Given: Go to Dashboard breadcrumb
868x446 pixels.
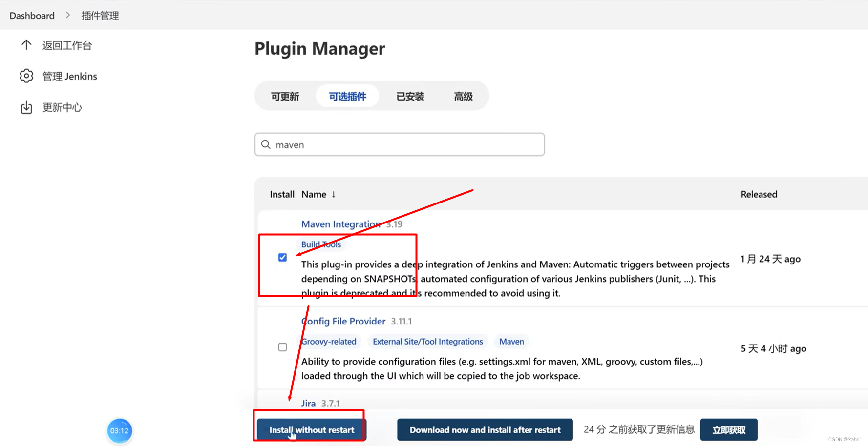Looking at the screenshot, I should click(x=32, y=16).
